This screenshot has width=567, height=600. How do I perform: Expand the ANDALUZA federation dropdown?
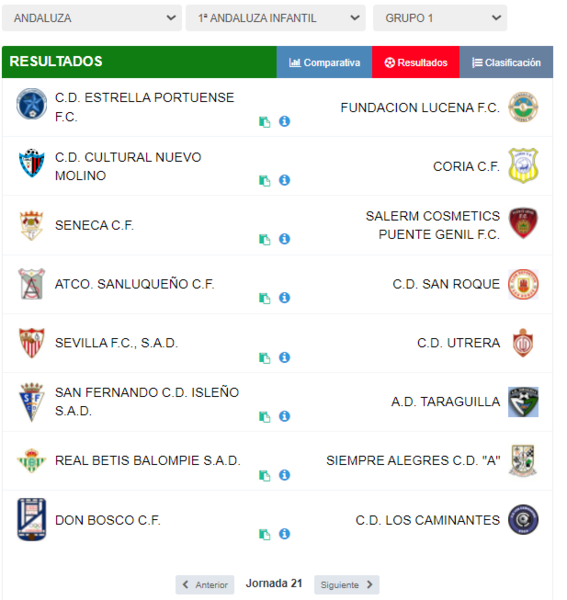(92, 18)
